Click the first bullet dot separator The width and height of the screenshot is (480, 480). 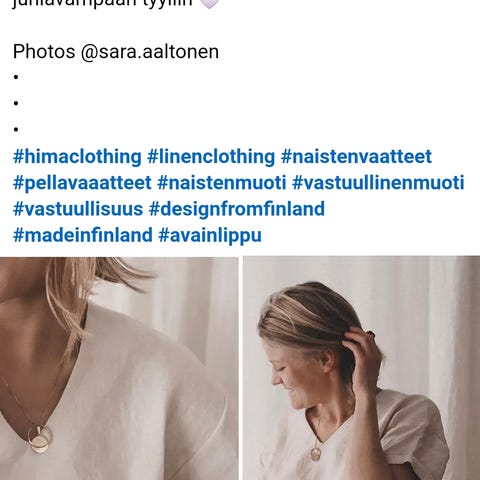tap(16, 77)
